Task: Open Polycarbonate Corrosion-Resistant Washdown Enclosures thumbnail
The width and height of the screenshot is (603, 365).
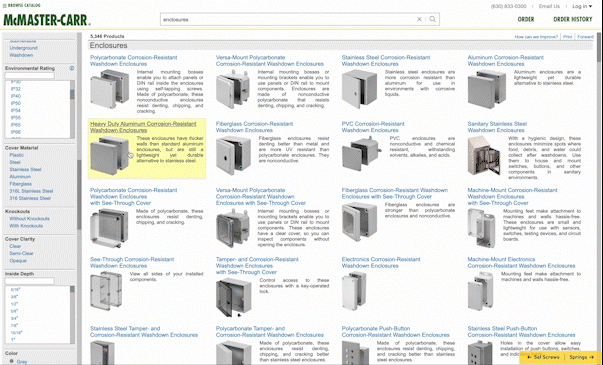Action: [109, 89]
